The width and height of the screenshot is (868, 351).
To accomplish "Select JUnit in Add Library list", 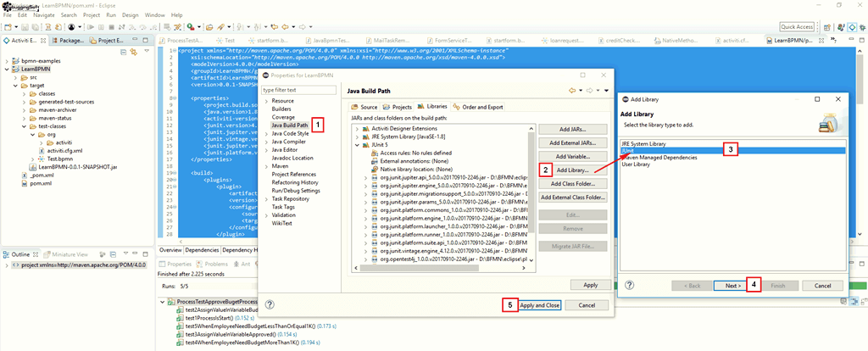I will 732,151.
